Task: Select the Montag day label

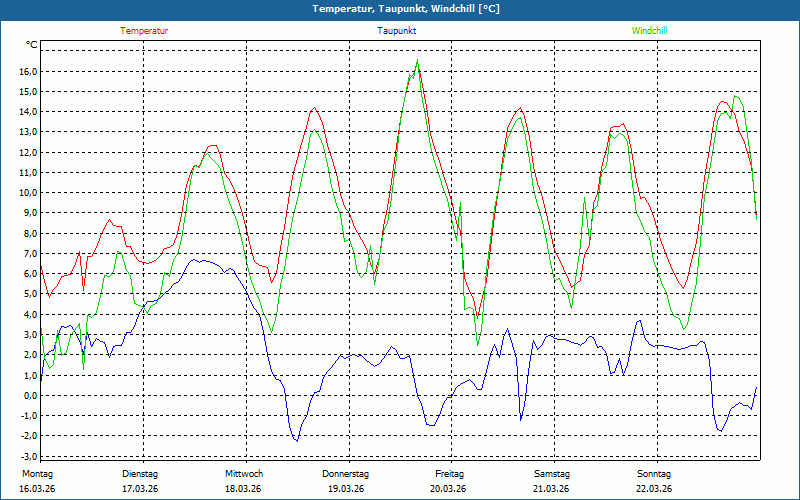Action: [37, 474]
